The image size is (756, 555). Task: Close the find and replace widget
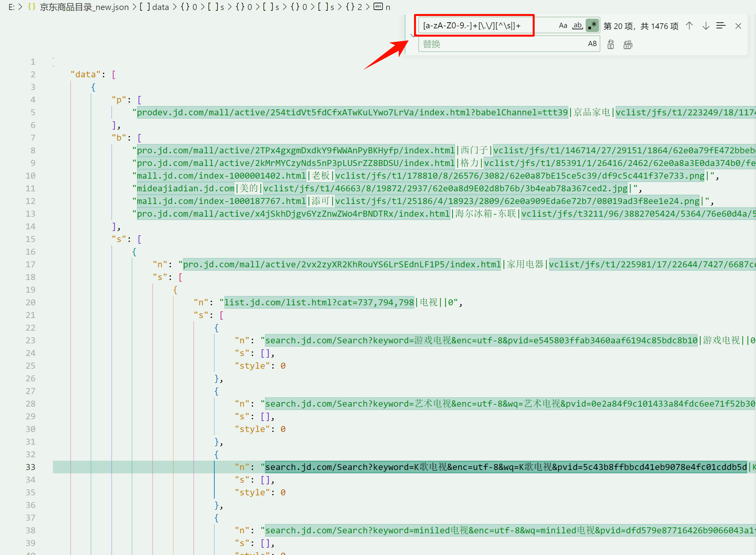tap(738, 26)
